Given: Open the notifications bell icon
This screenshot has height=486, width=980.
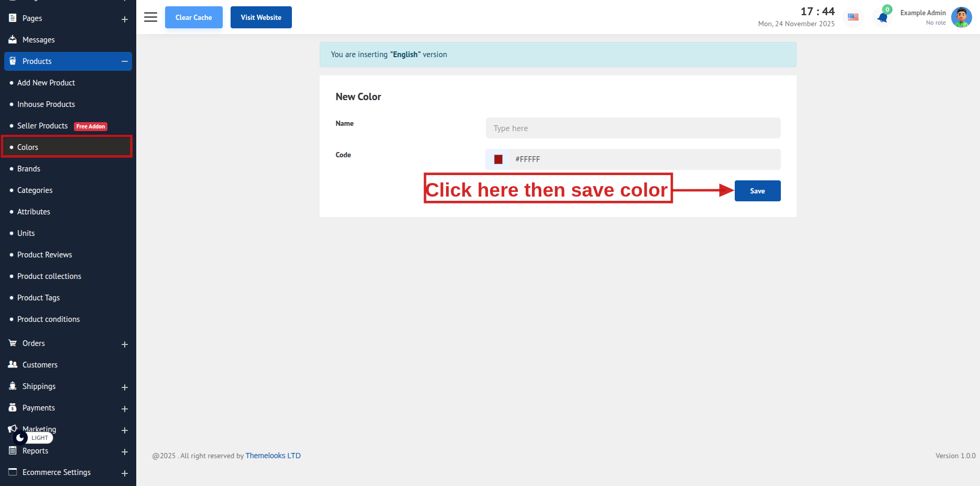Looking at the screenshot, I should pos(883,18).
